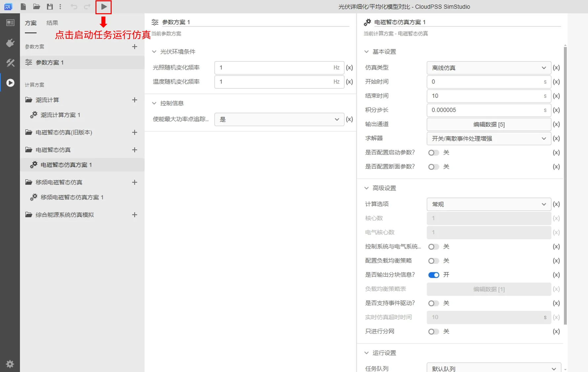Click the 潮流计算 folder row
The image size is (588, 372).
pos(82,100)
